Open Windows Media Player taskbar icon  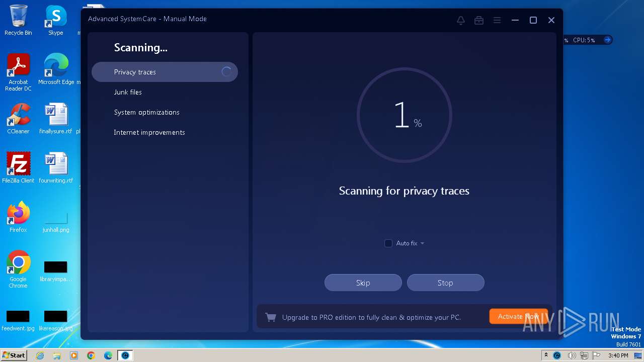pos(74,355)
